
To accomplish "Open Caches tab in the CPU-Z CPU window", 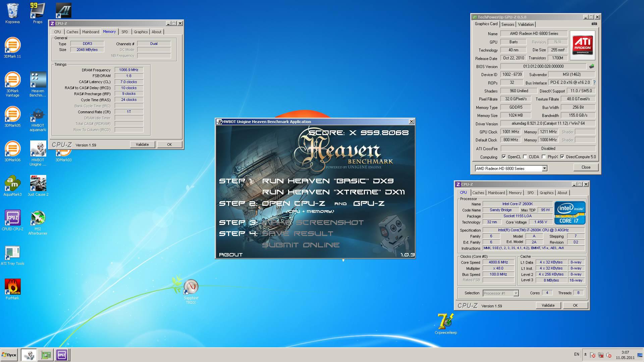I will [478, 193].
